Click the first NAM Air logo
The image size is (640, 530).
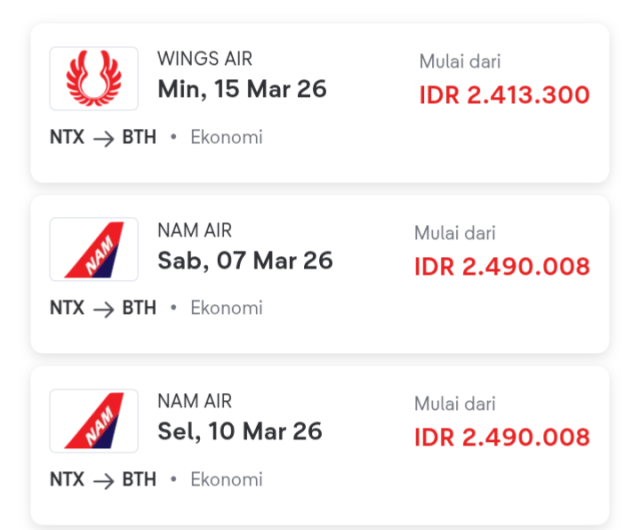pos(94,249)
